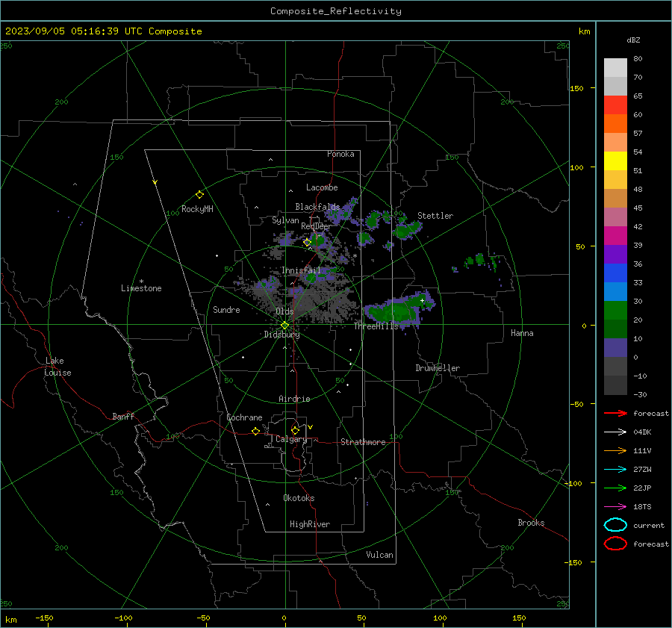Click the red forecast ellipse symbol
The width and height of the screenshot is (672, 628).
tap(615, 544)
